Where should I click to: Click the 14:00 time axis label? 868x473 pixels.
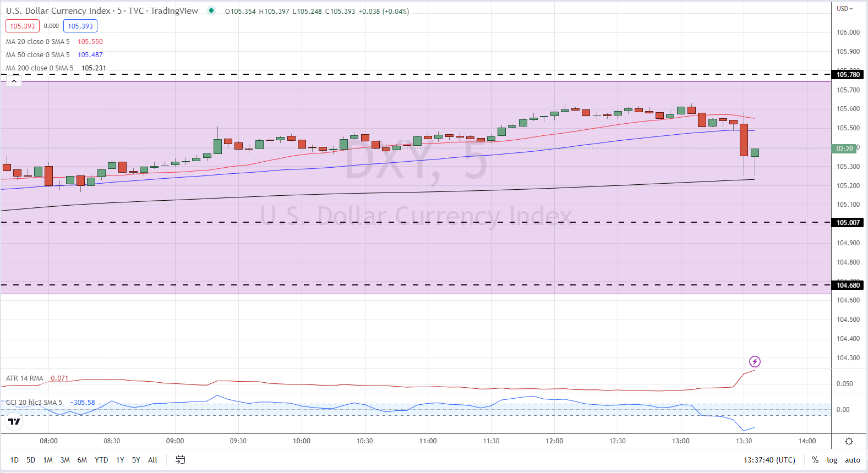click(x=807, y=441)
